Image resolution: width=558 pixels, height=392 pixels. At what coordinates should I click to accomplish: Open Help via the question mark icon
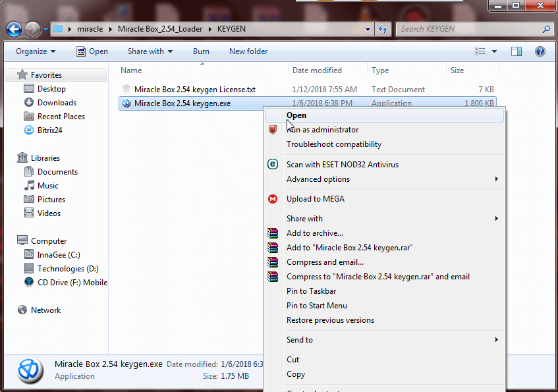tap(540, 51)
